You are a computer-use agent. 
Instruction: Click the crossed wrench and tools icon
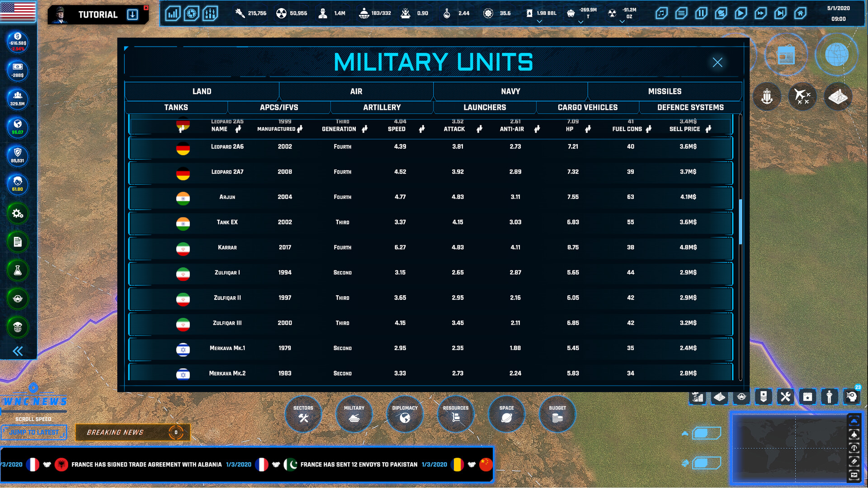785,397
